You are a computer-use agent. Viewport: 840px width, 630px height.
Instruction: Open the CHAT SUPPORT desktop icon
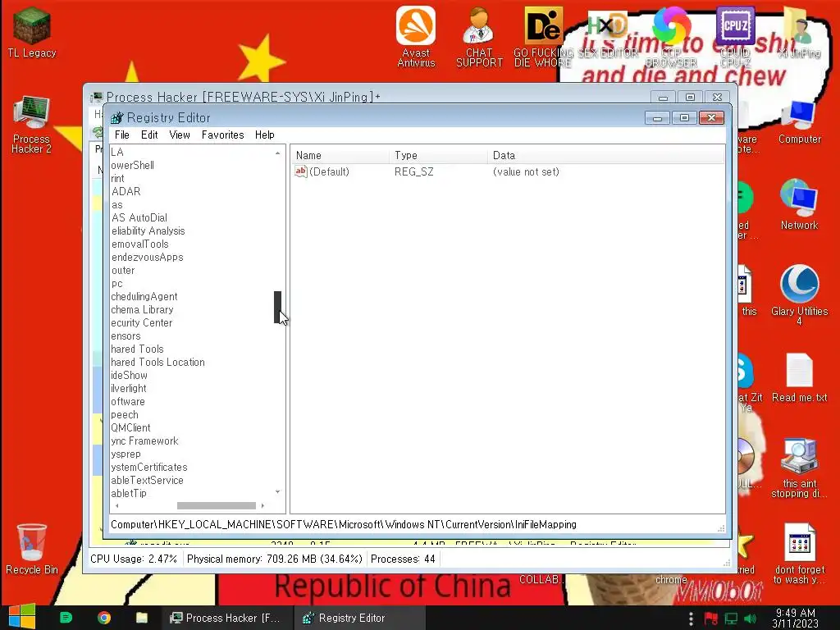[x=479, y=36]
